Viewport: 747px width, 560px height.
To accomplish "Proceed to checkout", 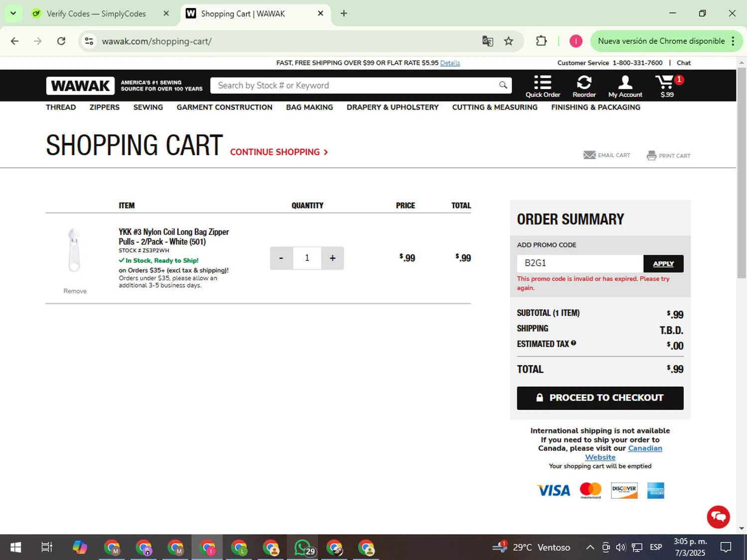I will click(600, 398).
